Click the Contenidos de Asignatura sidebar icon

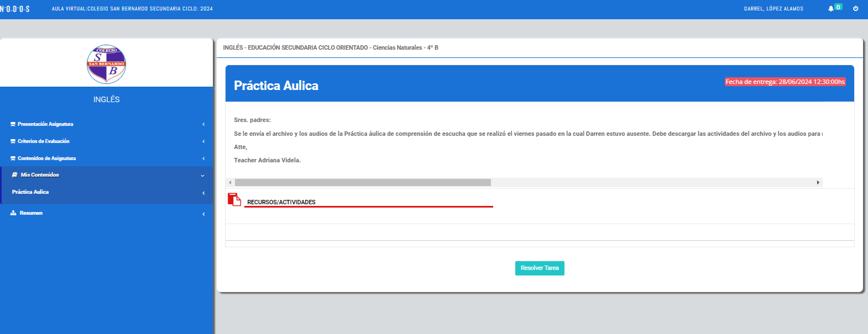13,158
